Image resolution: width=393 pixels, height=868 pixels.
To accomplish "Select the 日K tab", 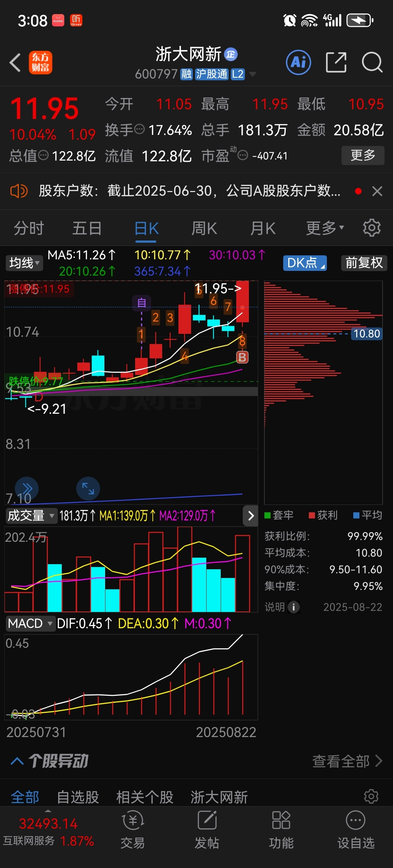I will pyautogui.click(x=146, y=229).
